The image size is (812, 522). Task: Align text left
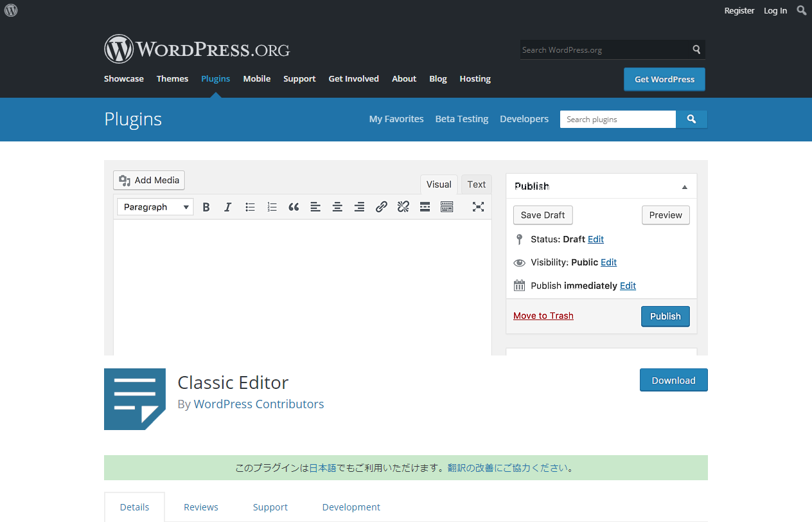tap(315, 207)
